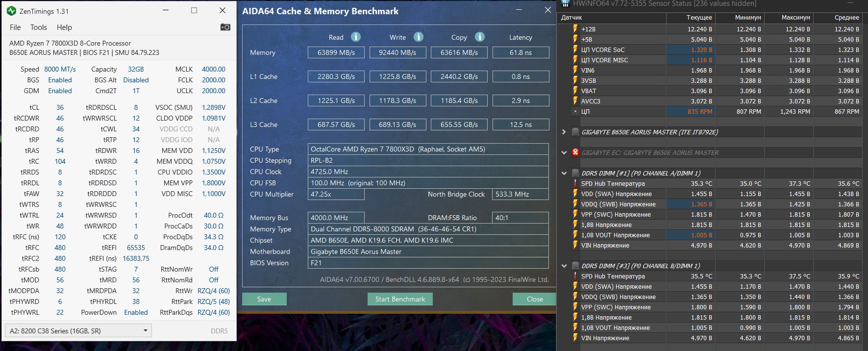Viewport: 868px width, 351px height.
Task: Click the Среднее column header in HWiNFO
Action: 838,17
